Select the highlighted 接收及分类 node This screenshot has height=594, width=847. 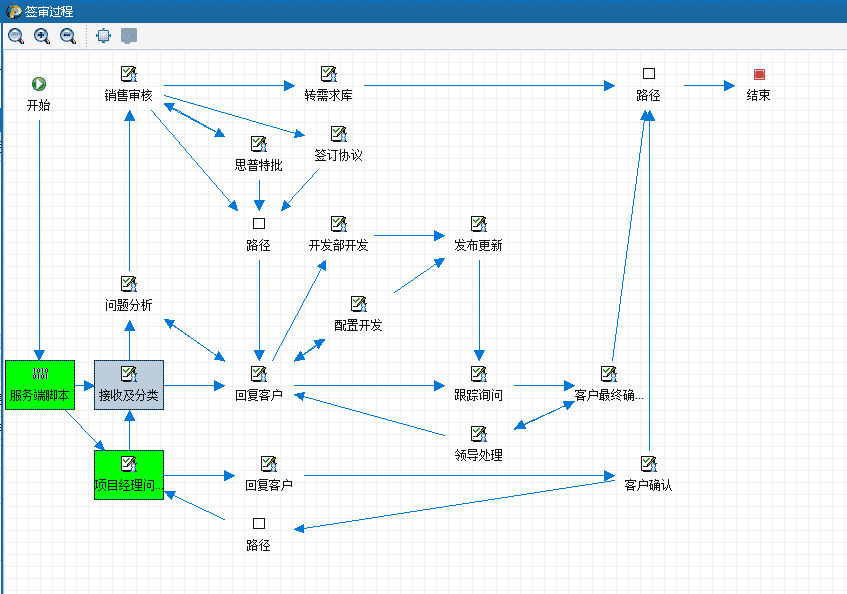click(x=129, y=385)
